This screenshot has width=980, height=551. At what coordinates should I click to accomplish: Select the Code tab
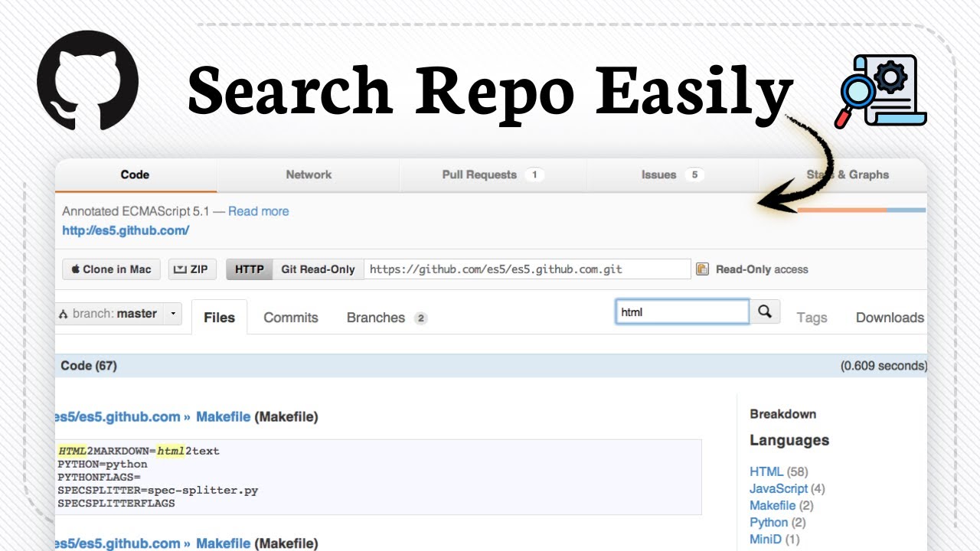(136, 174)
